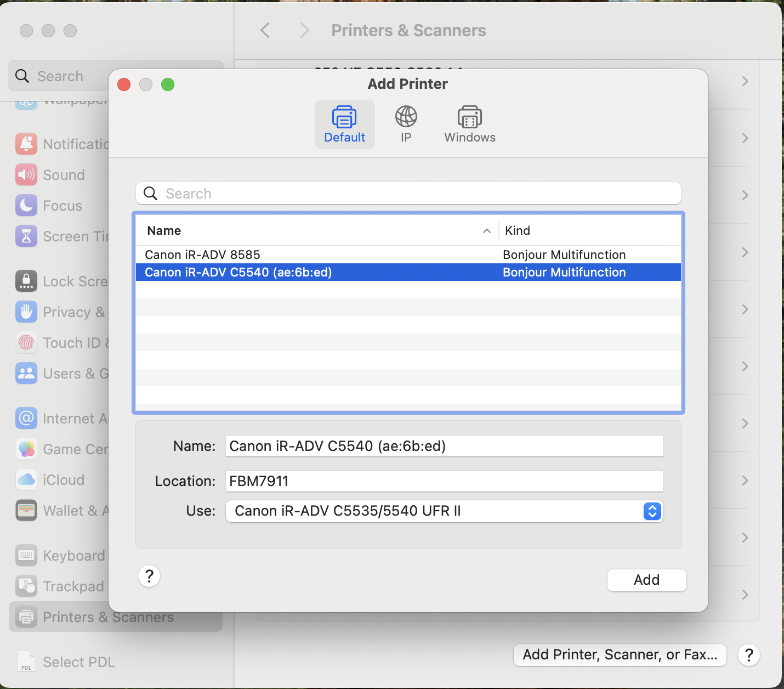Click the Keyboard icon in sidebar
784x689 pixels.
click(x=26, y=555)
